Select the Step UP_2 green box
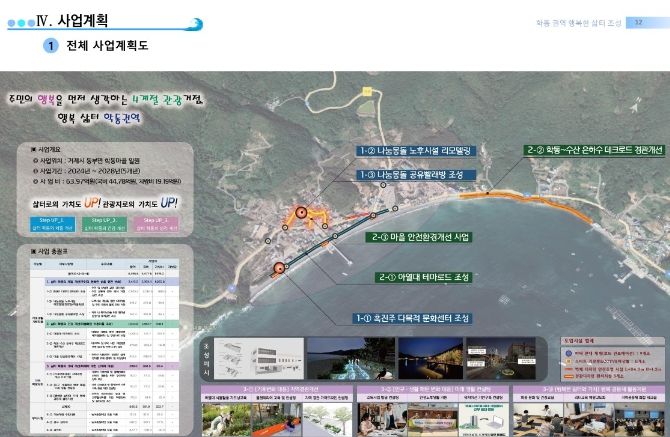The height and width of the screenshot is (437, 670). point(104,223)
